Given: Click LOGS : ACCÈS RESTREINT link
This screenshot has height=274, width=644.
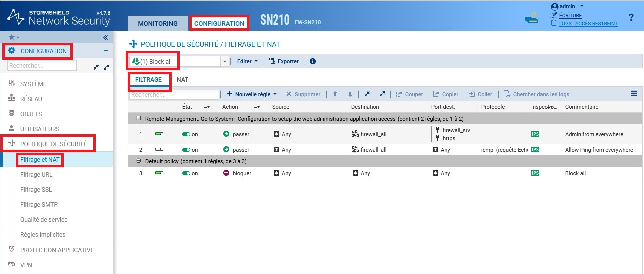Looking at the screenshot, I should (x=588, y=23).
